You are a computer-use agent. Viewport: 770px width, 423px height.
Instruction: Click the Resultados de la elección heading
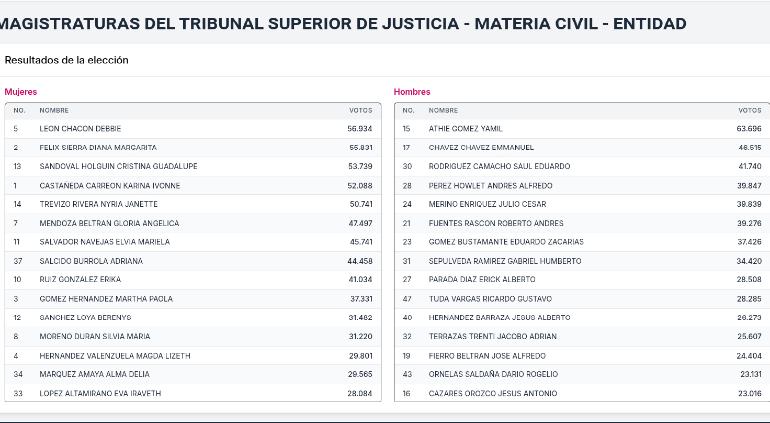(x=67, y=60)
